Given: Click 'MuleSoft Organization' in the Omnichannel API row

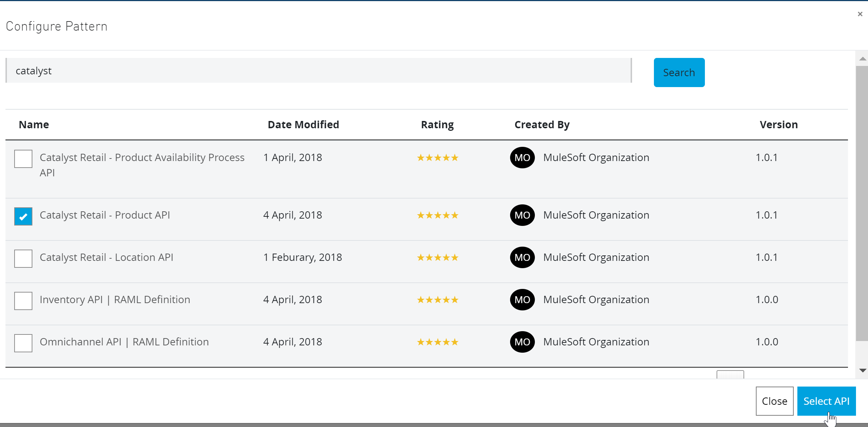Looking at the screenshot, I should point(596,342).
